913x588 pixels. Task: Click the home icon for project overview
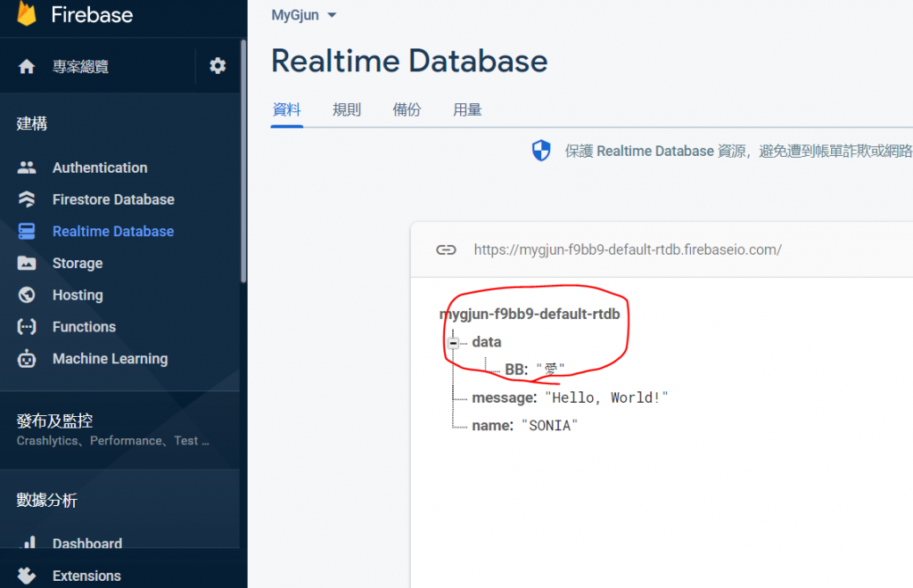pos(27,66)
